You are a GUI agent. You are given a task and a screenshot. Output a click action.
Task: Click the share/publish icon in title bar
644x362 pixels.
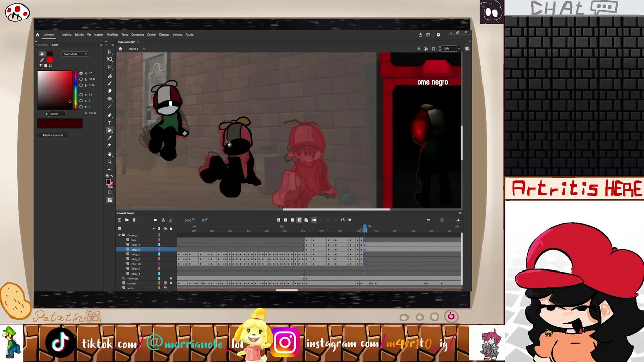[420, 35]
